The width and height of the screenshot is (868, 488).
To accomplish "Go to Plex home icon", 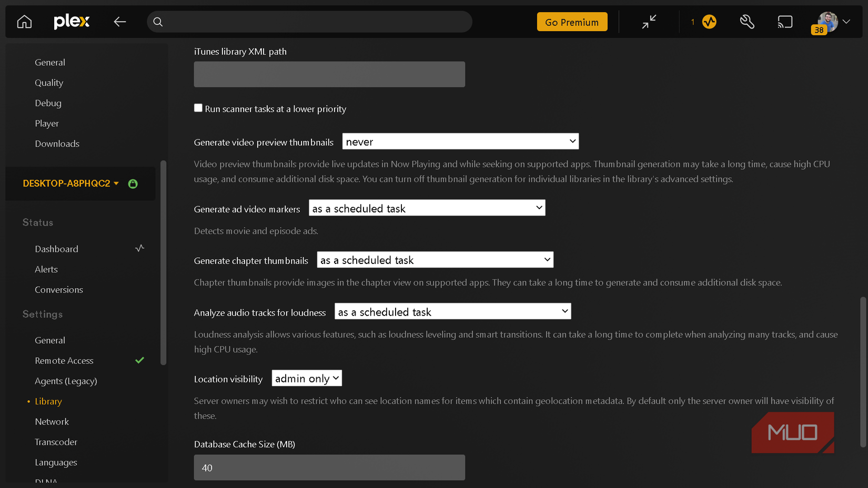I will 24,22.
